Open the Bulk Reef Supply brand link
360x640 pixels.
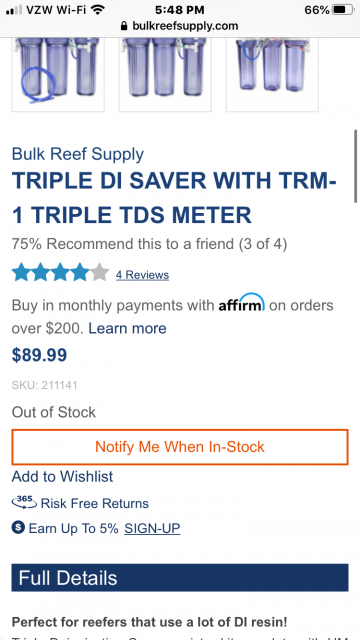(x=78, y=154)
